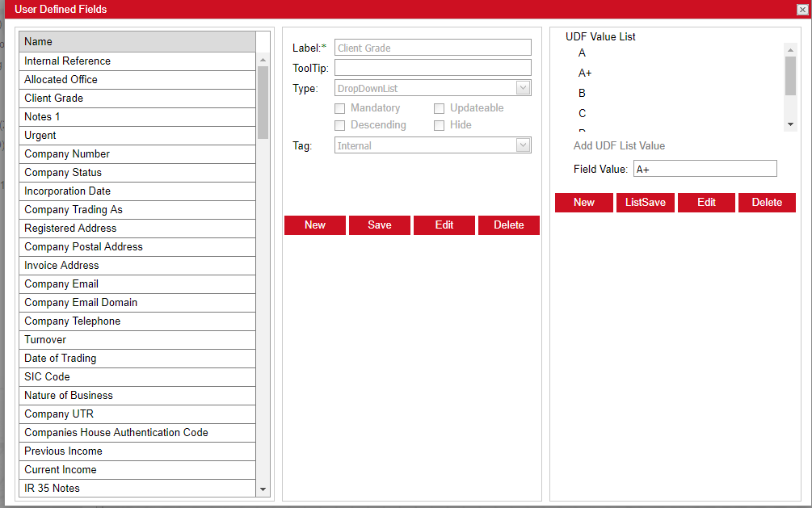The width and height of the screenshot is (812, 508).
Task: Select the SIC Code row
Action: (137, 377)
